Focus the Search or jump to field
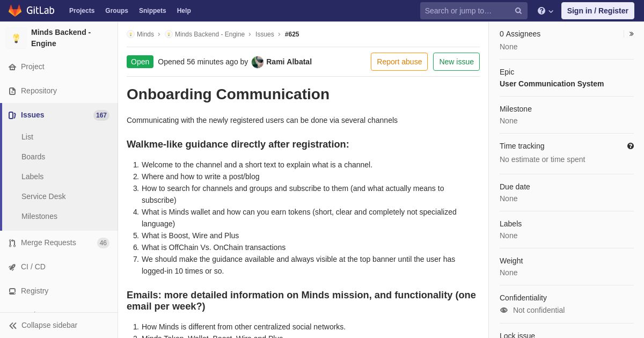This screenshot has width=644, height=338. click(474, 11)
